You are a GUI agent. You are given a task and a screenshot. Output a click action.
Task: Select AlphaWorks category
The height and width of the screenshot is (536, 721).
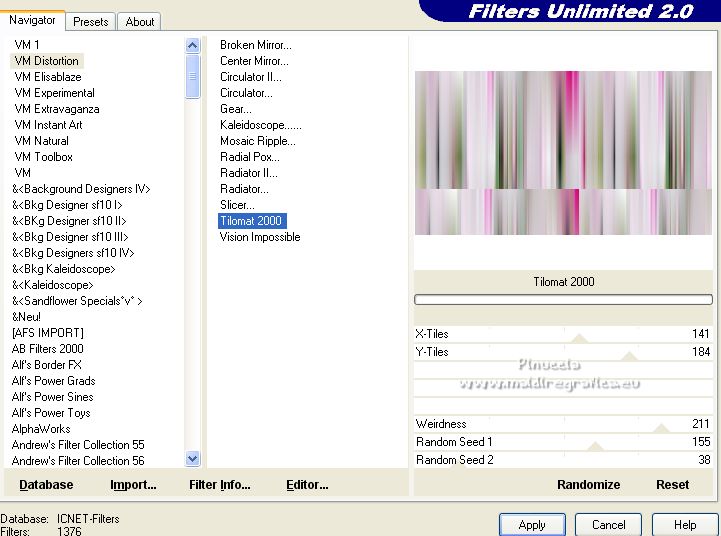click(41, 429)
